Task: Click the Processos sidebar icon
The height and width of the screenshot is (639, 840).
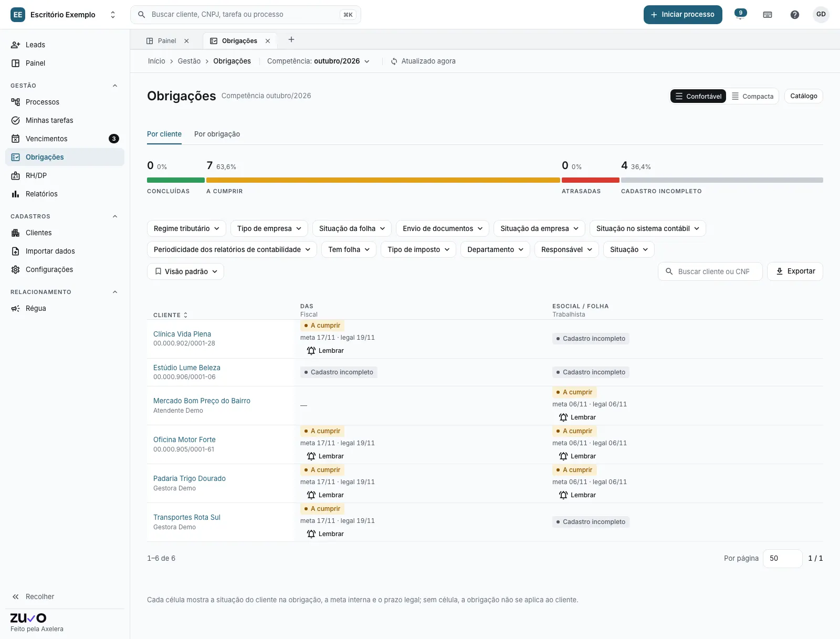Action: tap(16, 102)
